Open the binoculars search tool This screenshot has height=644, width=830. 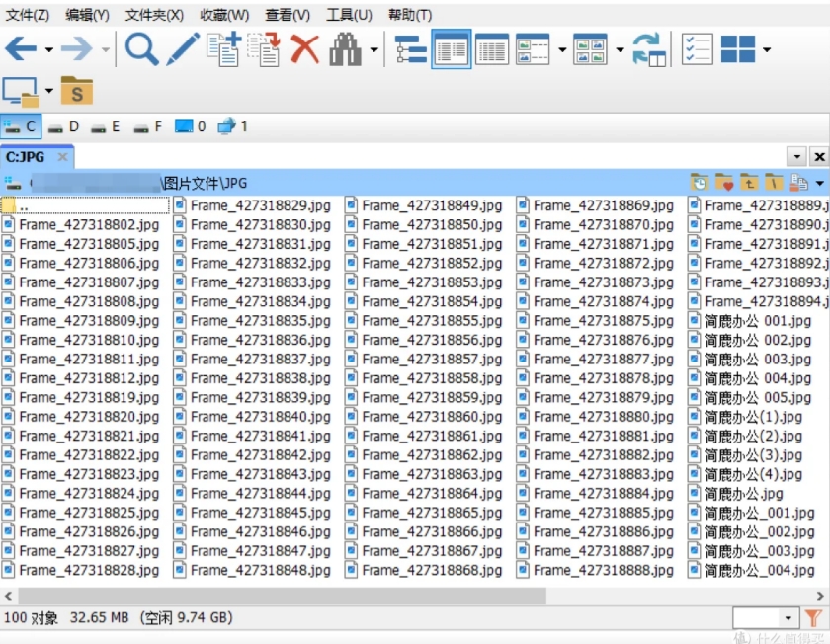(x=345, y=49)
